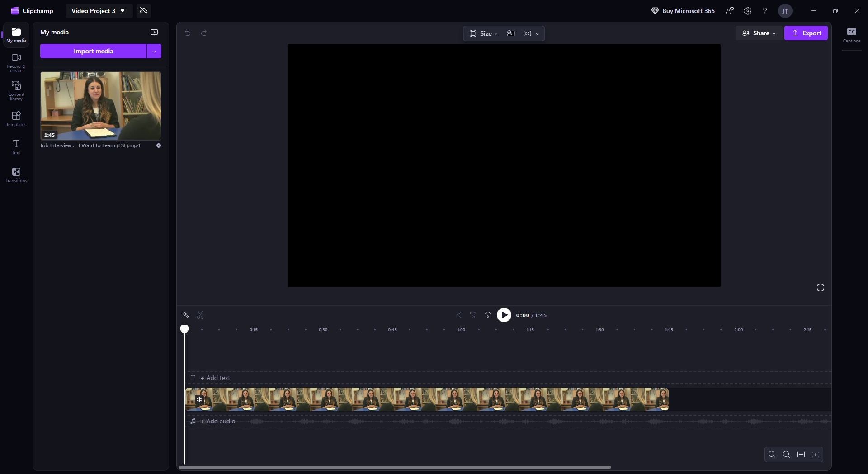Open the Templates sidebar panel
This screenshot has width=868, height=474.
16,118
